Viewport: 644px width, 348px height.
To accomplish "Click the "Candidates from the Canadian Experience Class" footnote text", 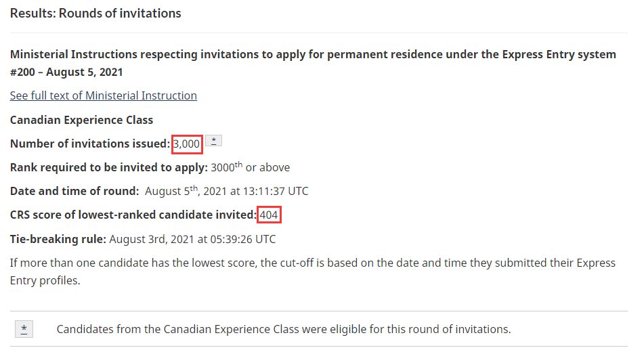I will (283, 329).
